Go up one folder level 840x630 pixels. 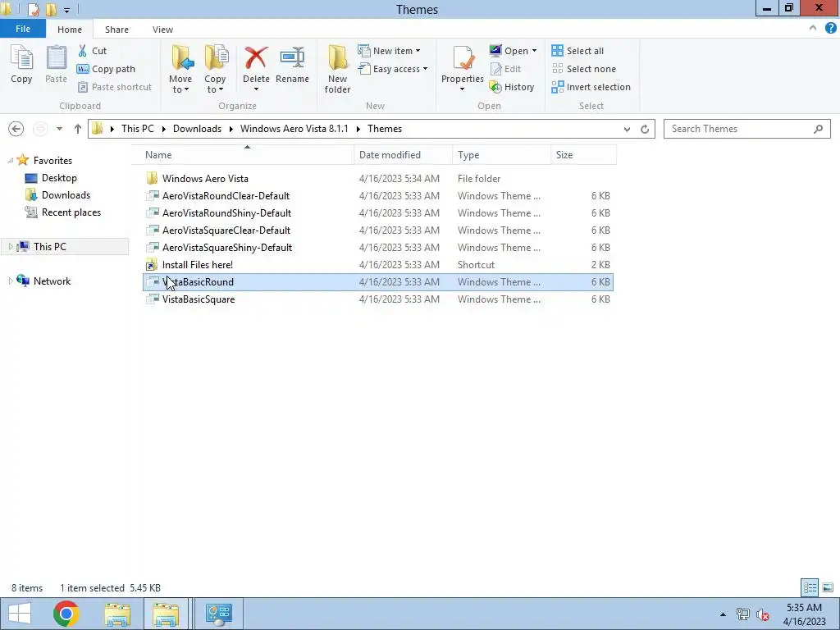tap(78, 129)
